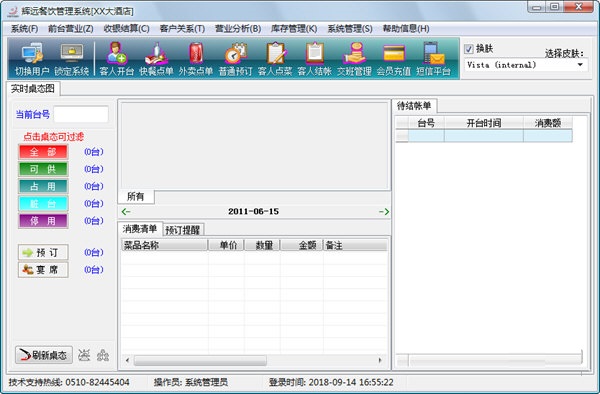
Task: Click the 预订 button
Action: click(x=43, y=252)
